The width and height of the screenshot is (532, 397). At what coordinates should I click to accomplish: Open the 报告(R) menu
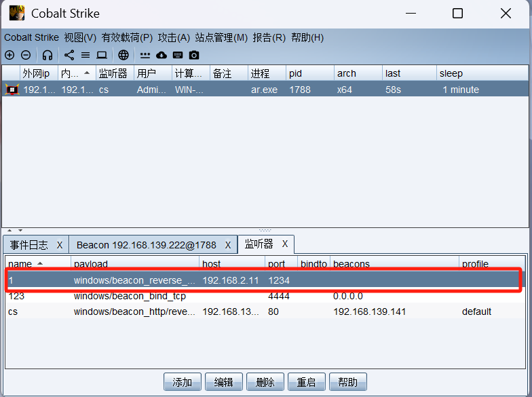[269, 37]
